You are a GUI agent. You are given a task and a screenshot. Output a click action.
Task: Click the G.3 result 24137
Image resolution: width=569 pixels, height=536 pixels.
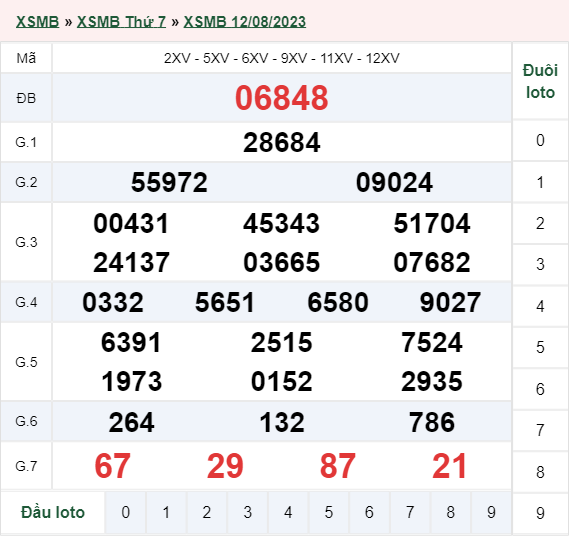pyautogui.click(x=131, y=262)
